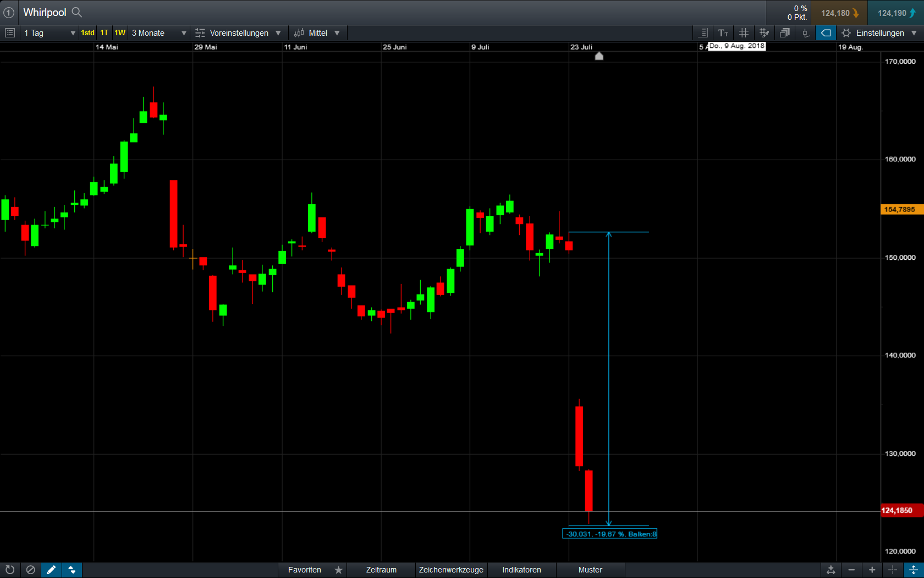This screenshot has width=924, height=578.
Task: Click the grid color picker icon
Action: pyautogui.click(x=764, y=33)
